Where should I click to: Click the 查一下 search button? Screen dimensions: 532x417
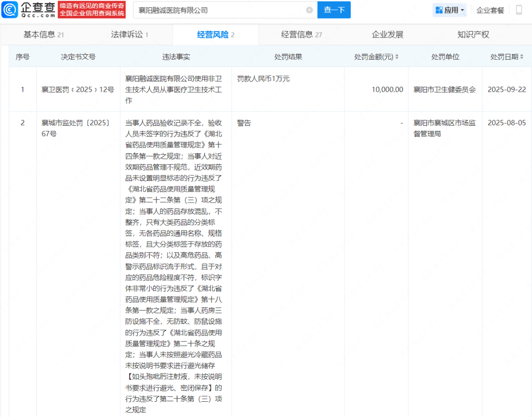pyautogui.click(x=334, y=10)
